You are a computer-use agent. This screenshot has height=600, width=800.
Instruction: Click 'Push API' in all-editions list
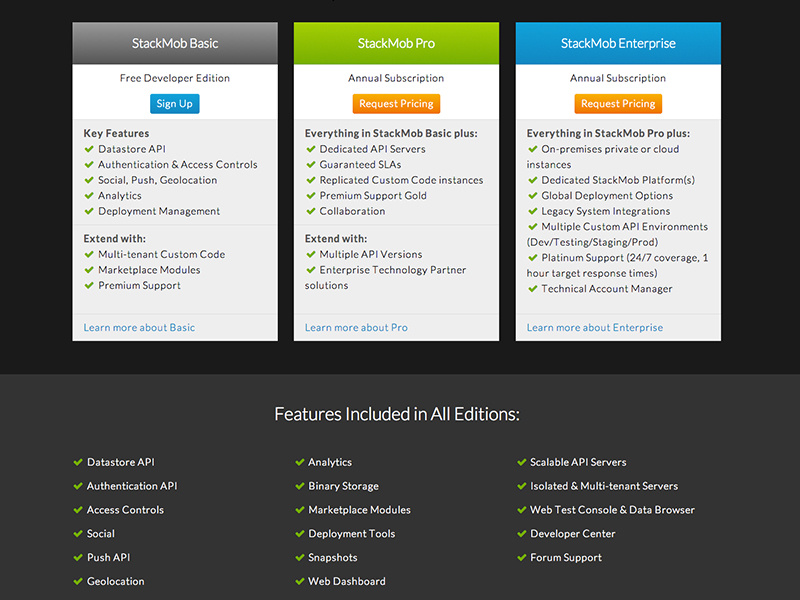109,558
